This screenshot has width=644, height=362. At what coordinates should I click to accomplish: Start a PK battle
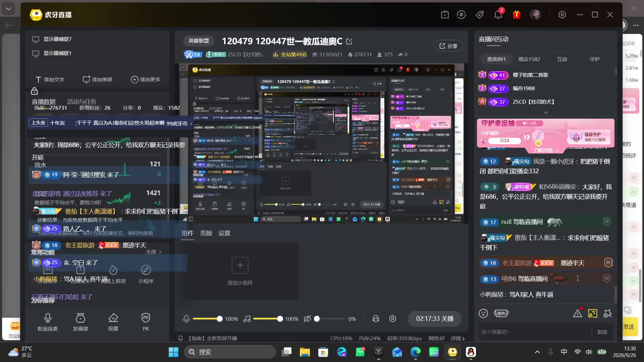[x=146, y=322]
